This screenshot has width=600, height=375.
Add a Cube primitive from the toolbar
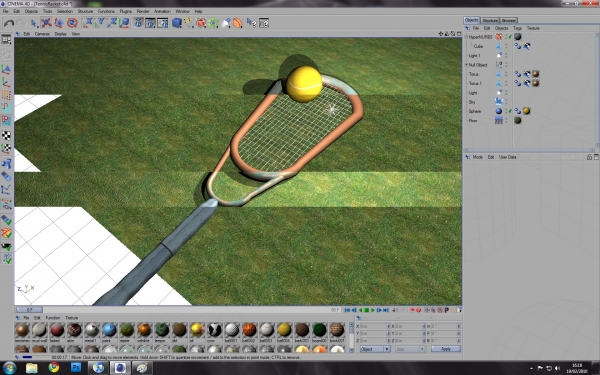pos(176,23)
